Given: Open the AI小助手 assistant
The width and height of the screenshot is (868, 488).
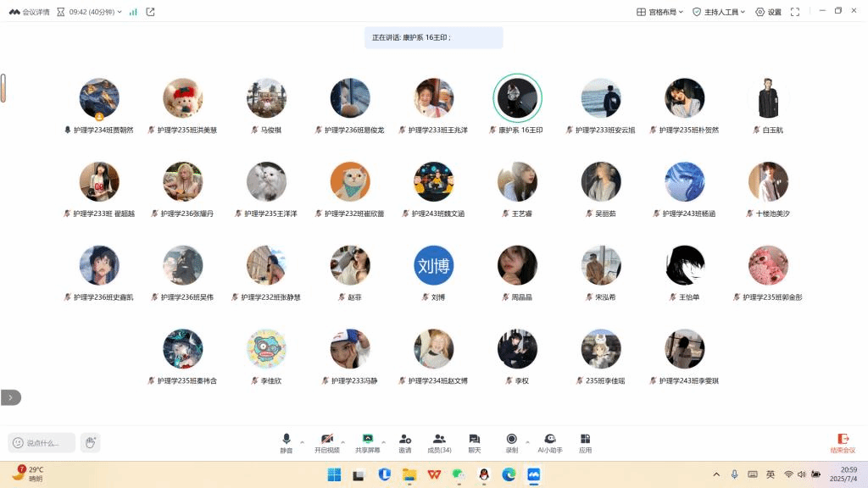Looking at the screenshot, I should click(550, 442).
